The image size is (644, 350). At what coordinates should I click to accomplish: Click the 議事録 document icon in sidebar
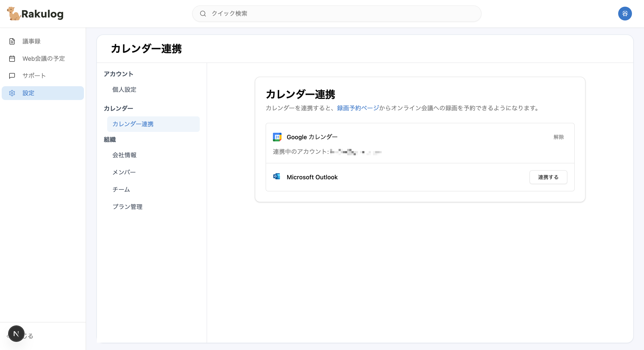coord(12,41)
